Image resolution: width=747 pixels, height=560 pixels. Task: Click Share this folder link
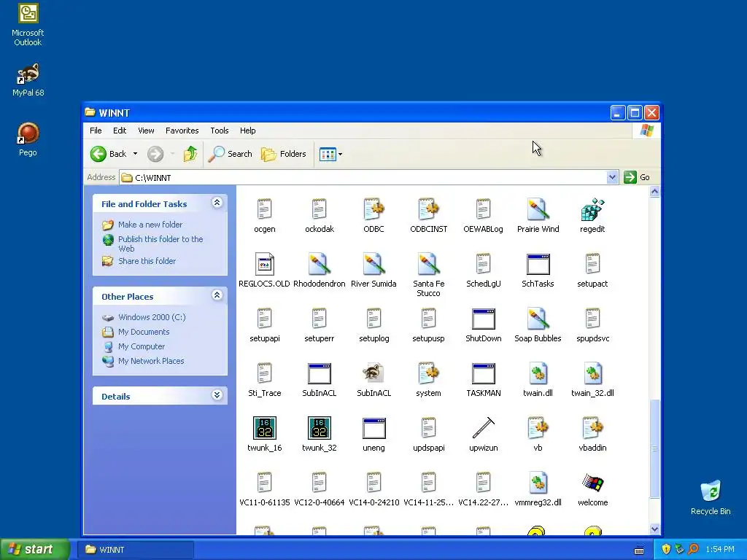[147, 261]
